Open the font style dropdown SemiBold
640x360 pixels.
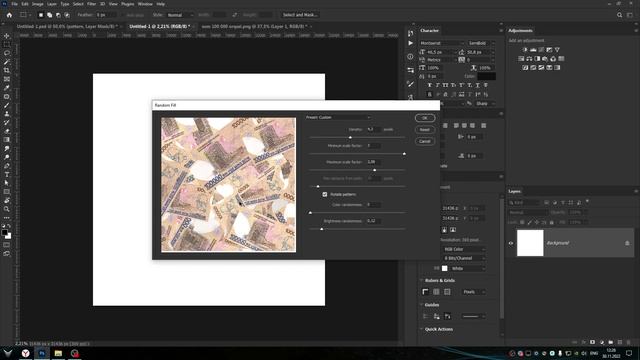(481, 43)
